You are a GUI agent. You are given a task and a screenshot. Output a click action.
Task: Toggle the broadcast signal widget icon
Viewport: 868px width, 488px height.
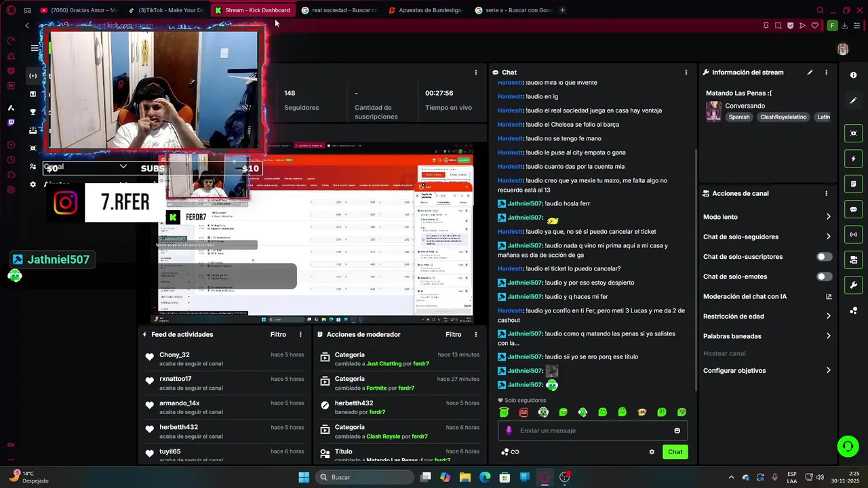[854, 235]
